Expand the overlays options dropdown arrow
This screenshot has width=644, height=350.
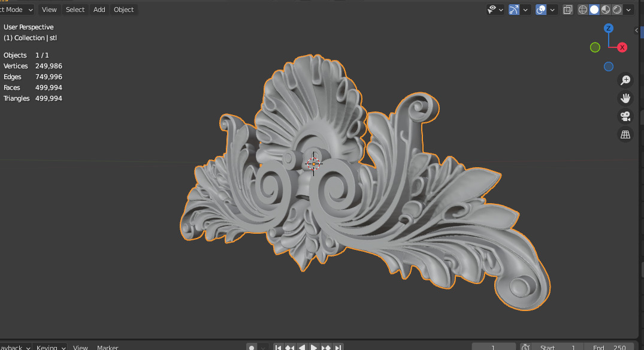(x=552, y=10)
